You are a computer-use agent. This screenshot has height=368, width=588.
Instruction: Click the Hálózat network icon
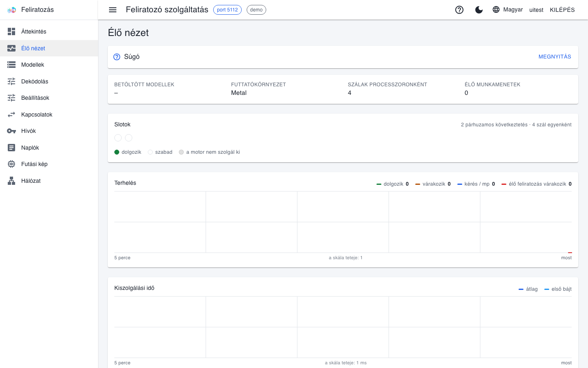pyautogui.click(x=11, y=181)
